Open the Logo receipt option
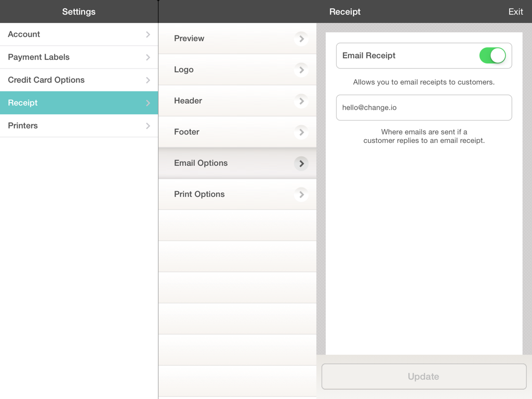Screen dimensions: 532x399 point(237,70)
